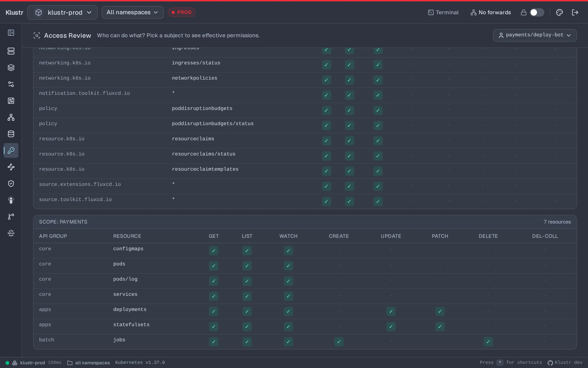588x368 pixels.
Task: Click the PATCH checkmark for statefulsets
Action: tap(440, 326)
